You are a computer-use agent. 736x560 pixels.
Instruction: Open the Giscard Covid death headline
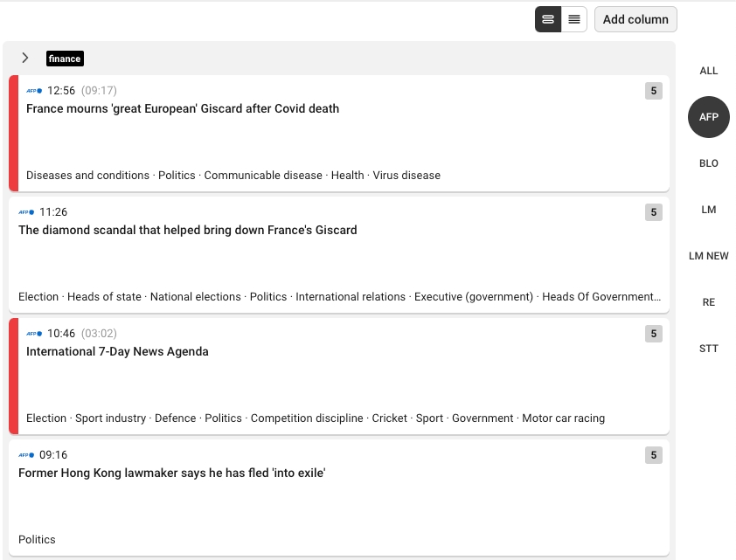(x=183, y=109)
